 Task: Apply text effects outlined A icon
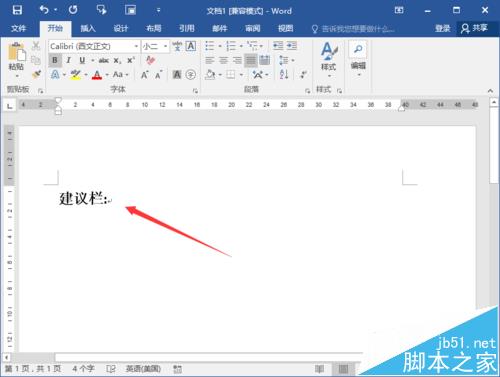click(x=55, y=74)
